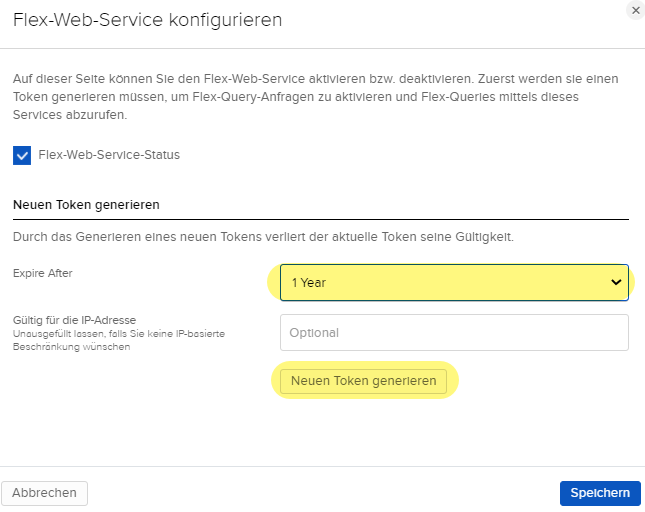Click the white checkmark icon in the blue box
The width and height of the screenshot is (645, 512).
[23, 156]
